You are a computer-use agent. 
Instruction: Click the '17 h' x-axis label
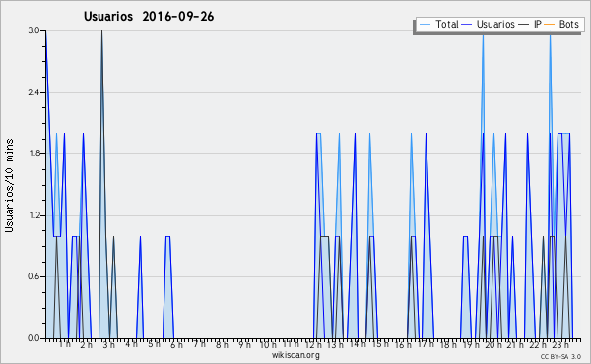pyautogui.click(x=426, y=344)
